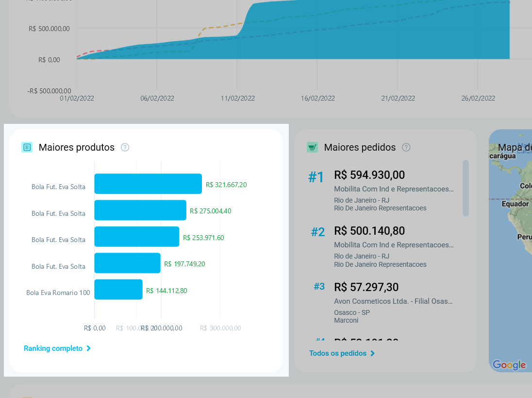Open the help icon beside Maiores produtos
532x398 pixels.
click(x=125, y=147)
